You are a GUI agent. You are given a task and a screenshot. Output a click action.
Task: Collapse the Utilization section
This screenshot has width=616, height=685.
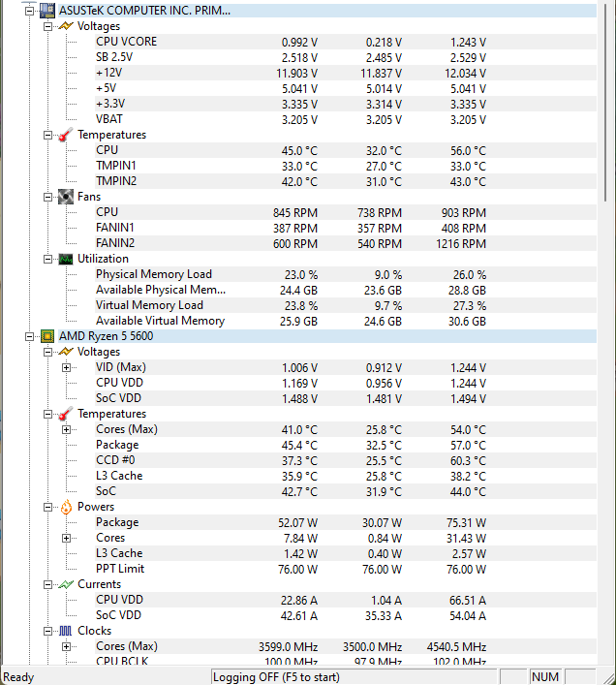(48, 259)
